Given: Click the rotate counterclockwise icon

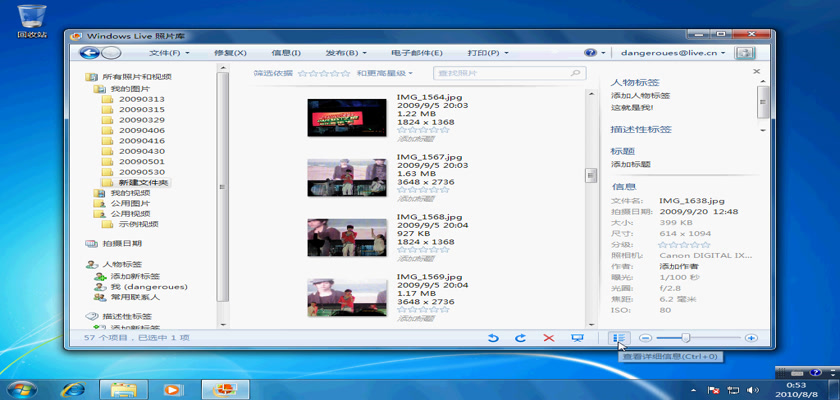Looking at the screenshot, I should click(493, 339).
